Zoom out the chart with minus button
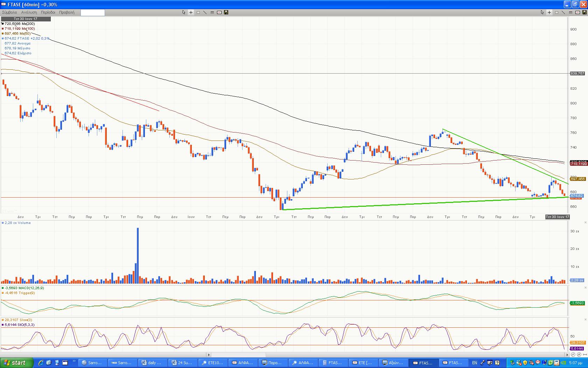Viewport: 588px width, 368px height. [x=573, y=355]
